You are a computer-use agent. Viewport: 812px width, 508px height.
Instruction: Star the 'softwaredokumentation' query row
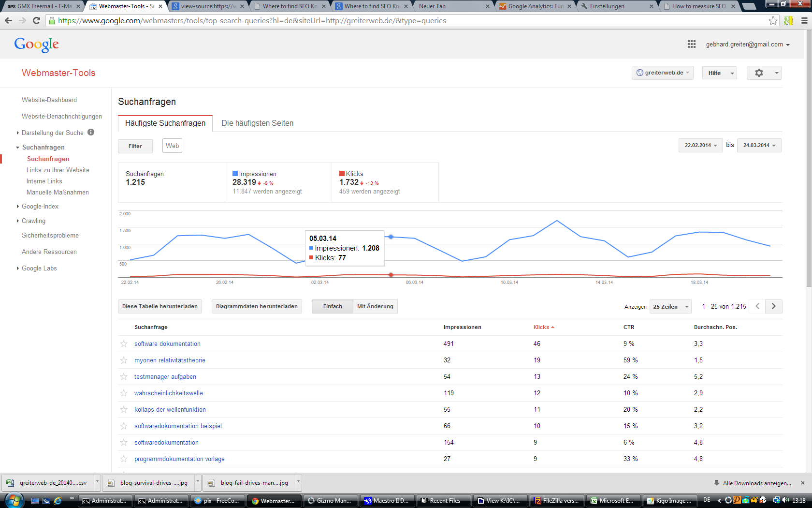[124, 442]
